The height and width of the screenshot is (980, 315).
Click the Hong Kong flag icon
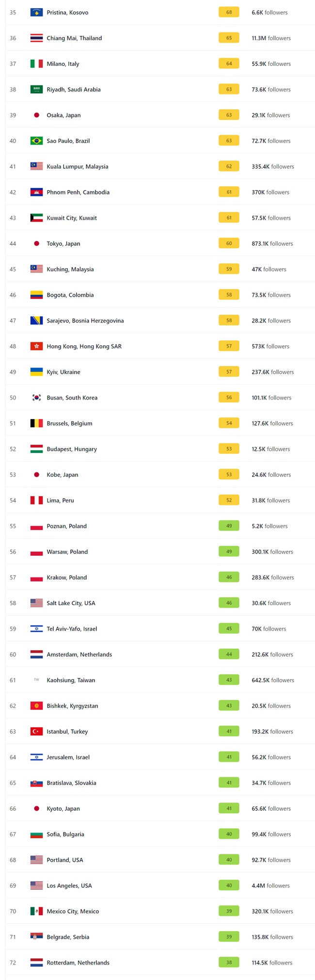coord(36,346)
